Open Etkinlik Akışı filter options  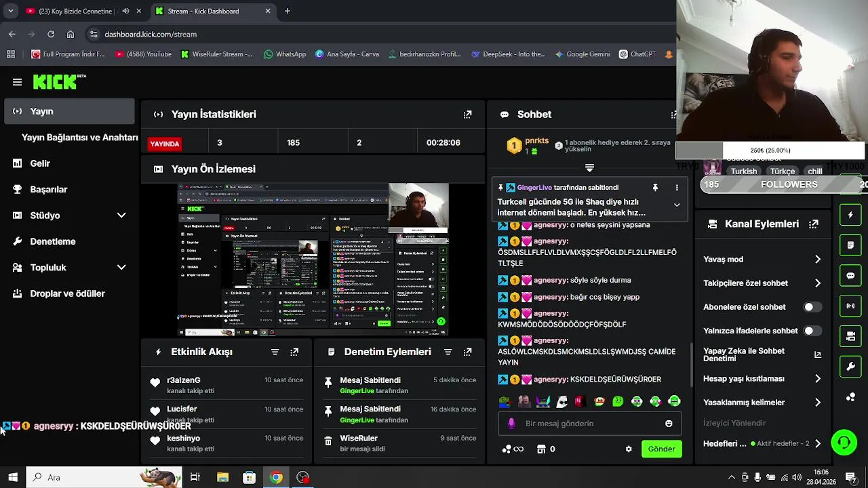275,352
